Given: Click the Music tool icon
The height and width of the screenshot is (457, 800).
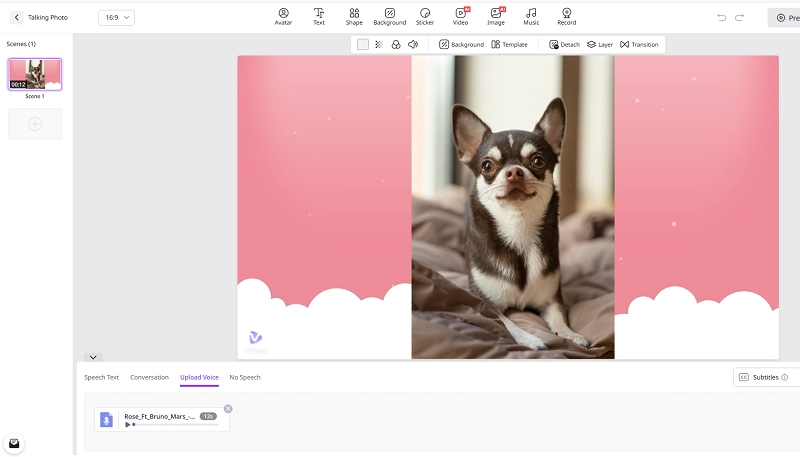Looking at the screenshot, I should tap(531, 16).
